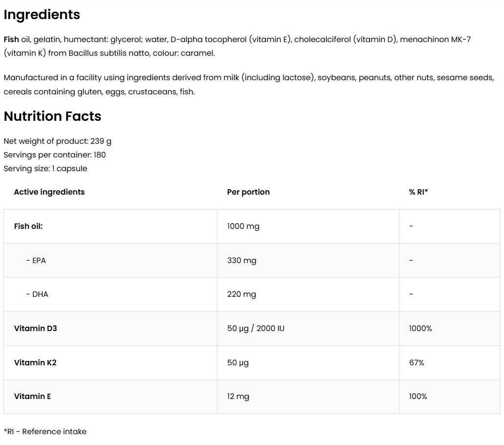The image size is (504, 445).
Task: Click the Fish oil: row label
Action: click(x=28, y=226)
